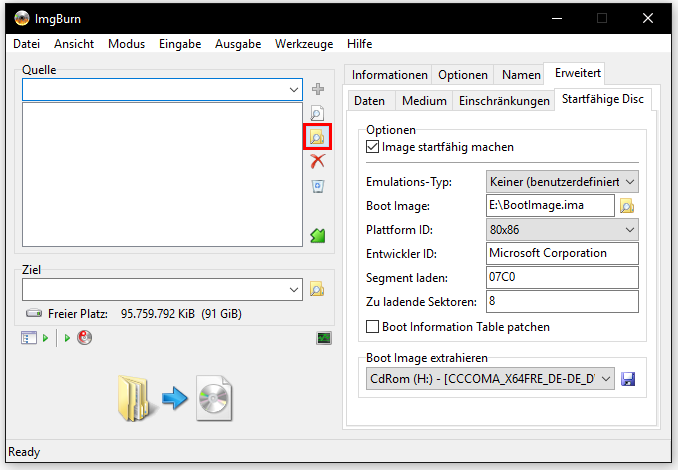
Task: Select the Startfähige Disc sub-tab
Action: tap(603, 99)
